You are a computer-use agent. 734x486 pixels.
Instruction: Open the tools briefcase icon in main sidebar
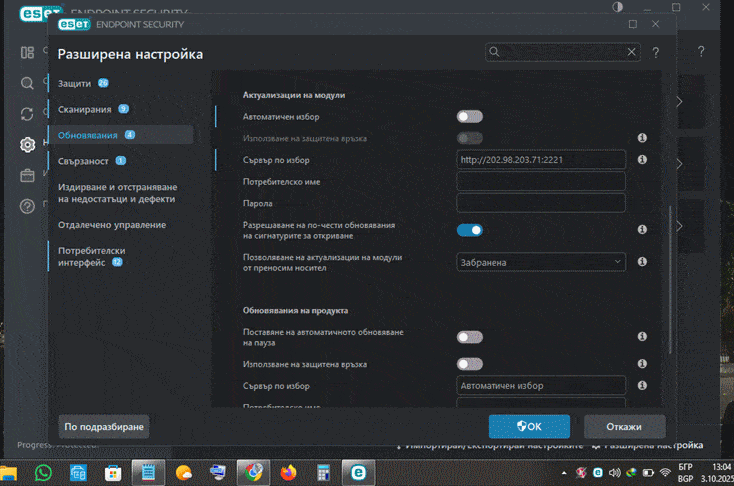pos(27,176)
